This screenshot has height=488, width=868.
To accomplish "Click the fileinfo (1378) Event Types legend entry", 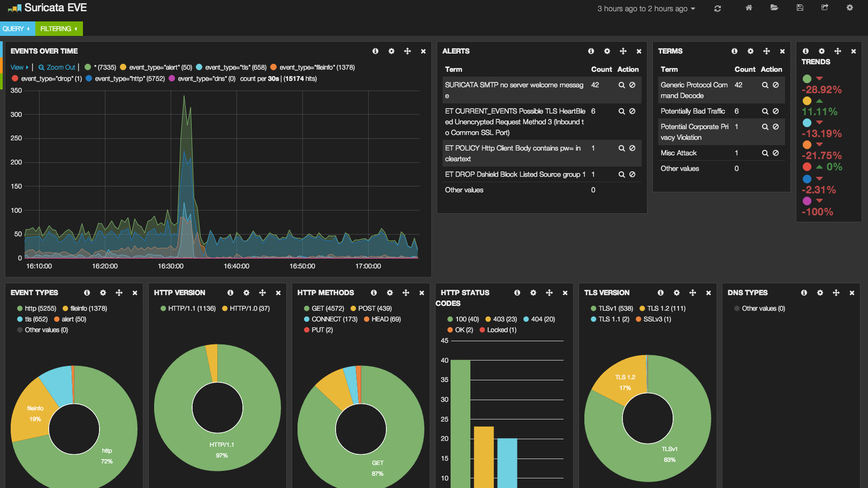I will (x=85, y=309).
